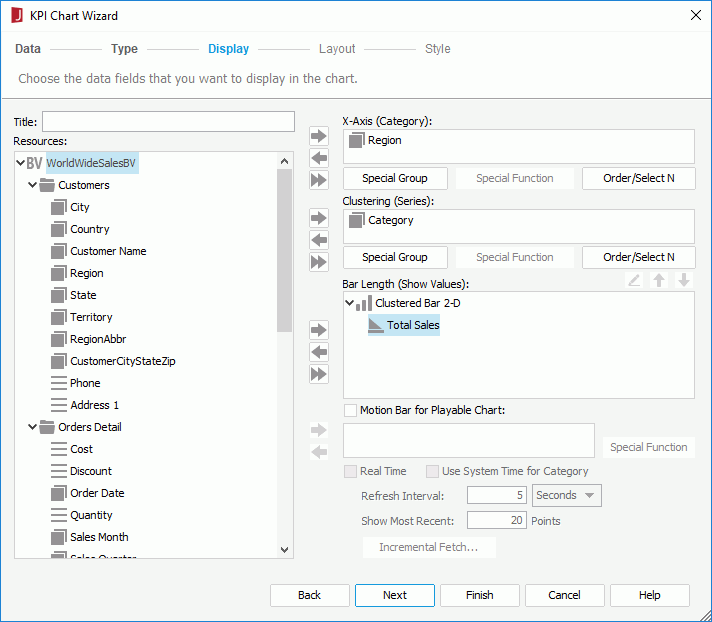This screenshot has width=712, height=622.
Task: Click add arrow for Motion Bar field
Action: point(319,429)
